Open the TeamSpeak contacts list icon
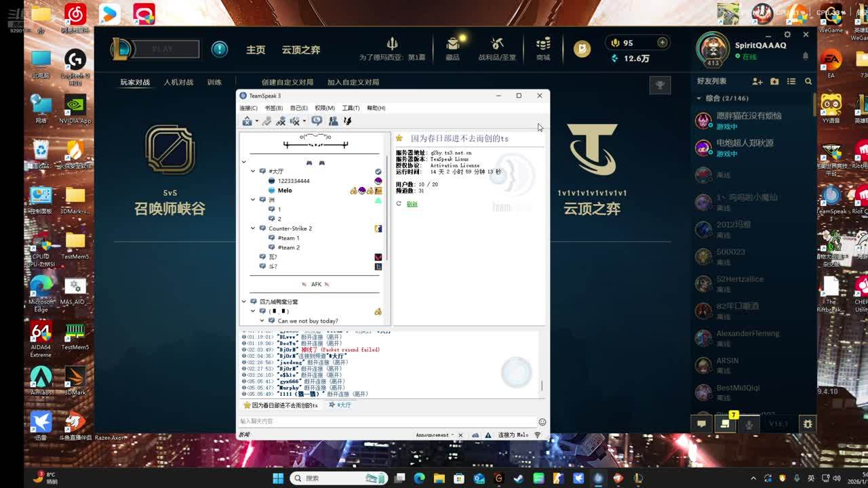Screen dimensions: 868x488 pos(333,121)
